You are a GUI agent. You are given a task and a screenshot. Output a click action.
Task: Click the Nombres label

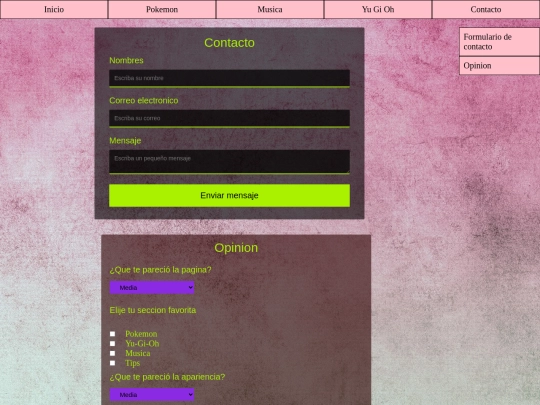click(x=126, y=60)
